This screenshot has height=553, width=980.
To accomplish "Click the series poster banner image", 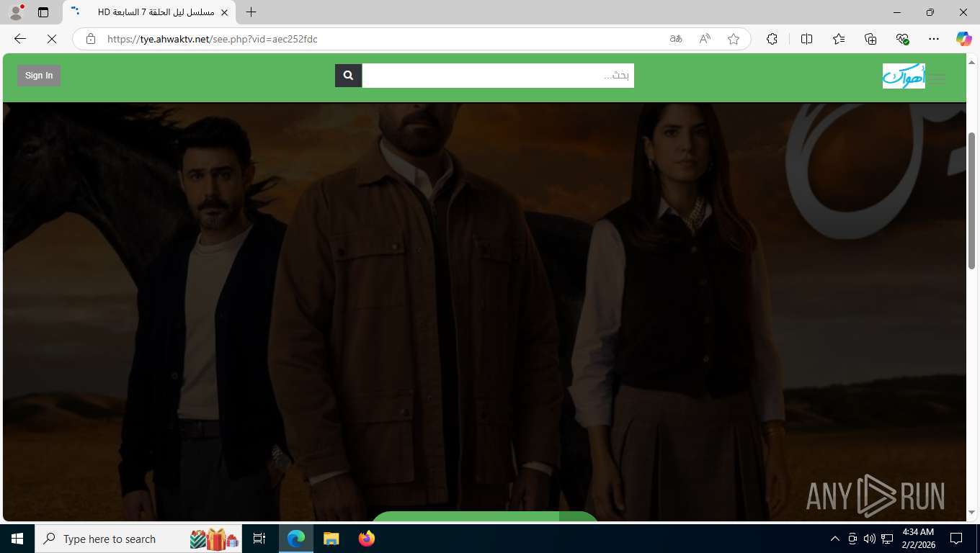I will (484, 312).
